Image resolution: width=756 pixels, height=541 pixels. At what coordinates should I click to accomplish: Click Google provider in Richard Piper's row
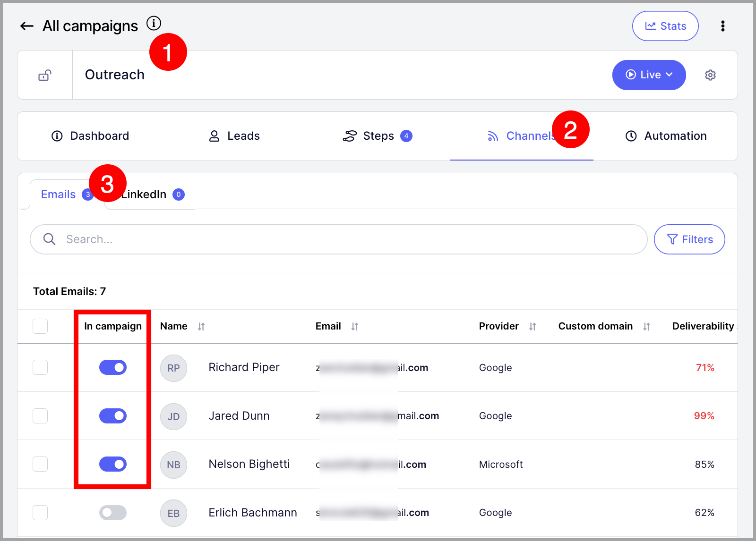[x=495, y=368]
